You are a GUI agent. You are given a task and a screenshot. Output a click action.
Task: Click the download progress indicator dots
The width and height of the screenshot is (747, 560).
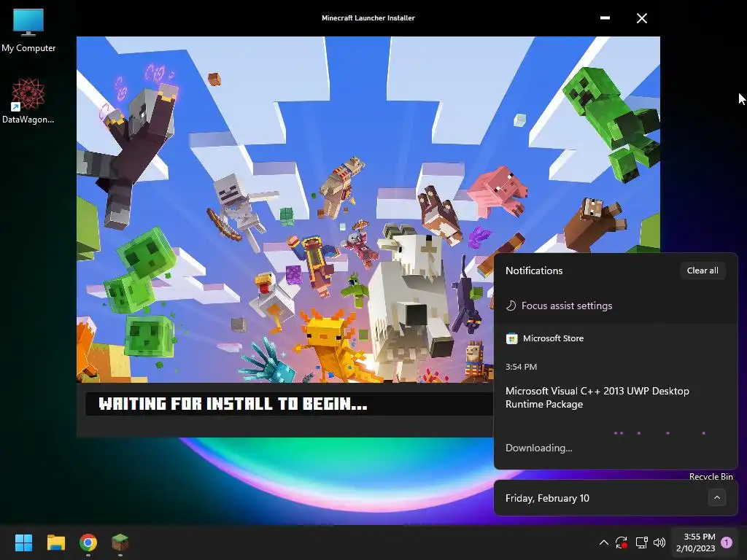pyautogui.click(x=659, y=433)
